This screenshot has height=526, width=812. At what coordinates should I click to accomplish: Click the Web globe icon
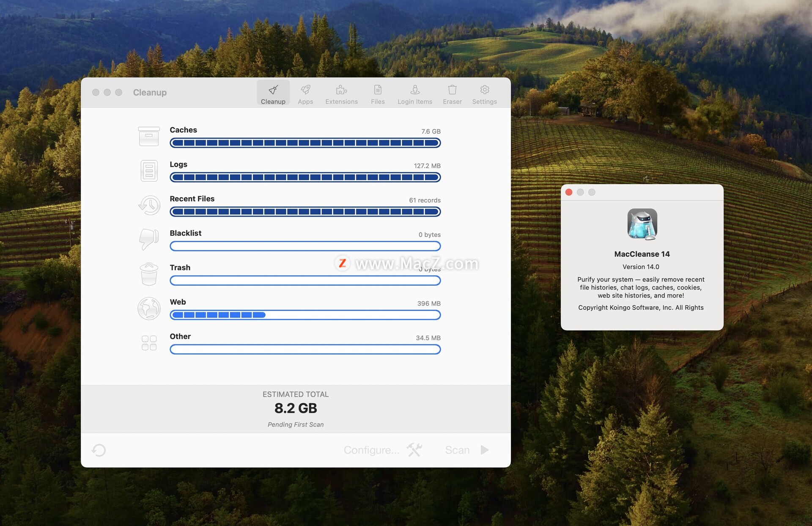149,308
